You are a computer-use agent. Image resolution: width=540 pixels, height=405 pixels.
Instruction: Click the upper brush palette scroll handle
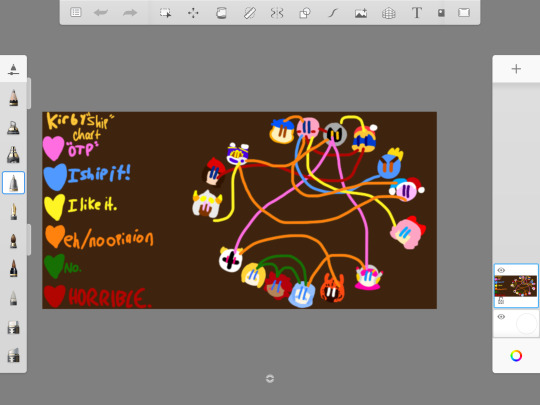[x=29, y=93]
